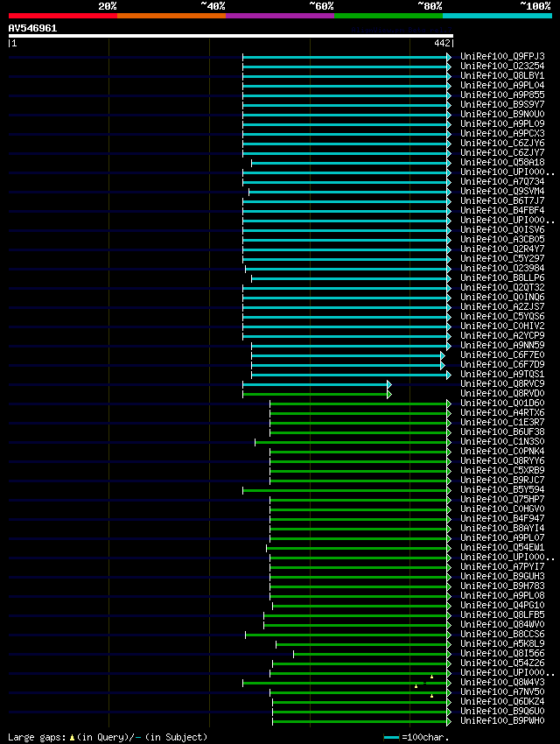Select label UniRef100_B9RJC7
The image size is (560, 744).
[502, 481]
